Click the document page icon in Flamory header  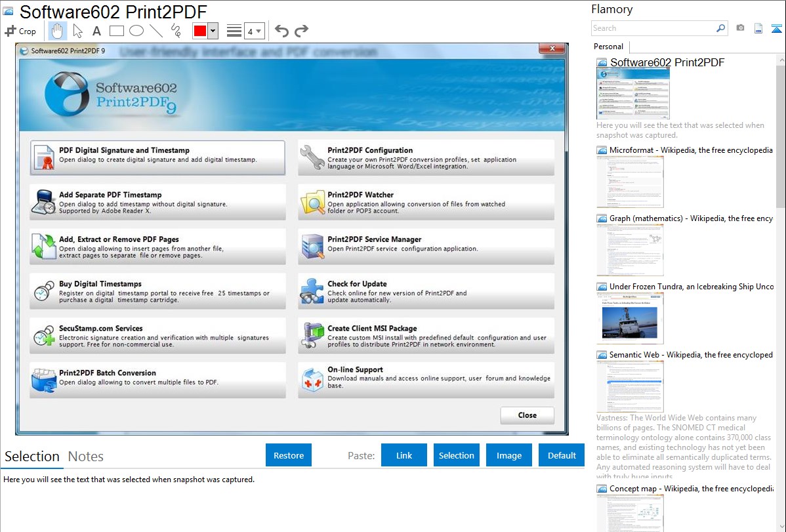(x=758, y=28)
